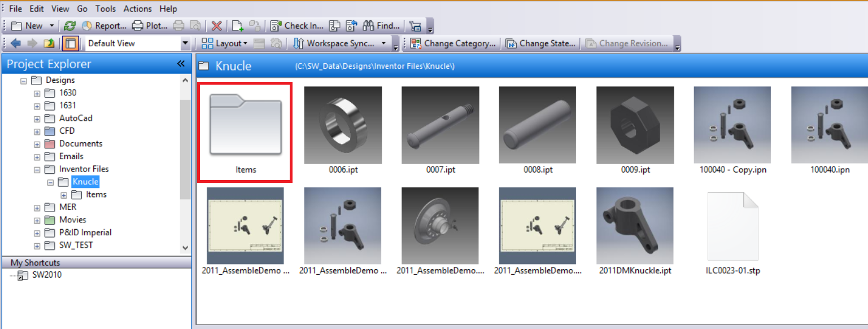This screenshot has width=868, height=329.
Task: Open the View menu
Action: [x=60, y=8]
